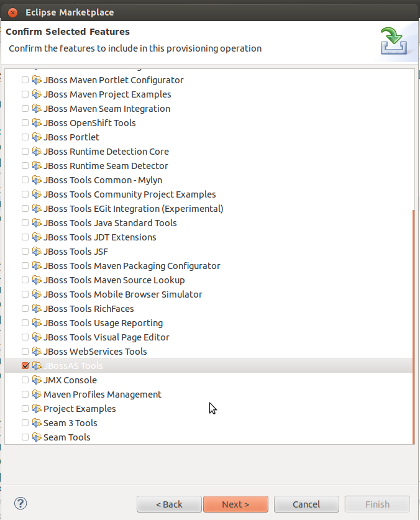Check the JMX Console checkbox
The image size is (420, 520).
[x=25, y=380]
